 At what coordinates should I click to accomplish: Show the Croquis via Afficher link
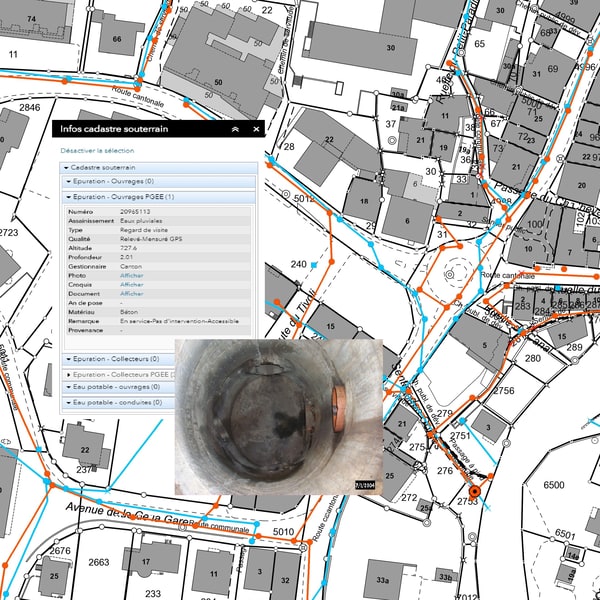(x=132, y=285)
